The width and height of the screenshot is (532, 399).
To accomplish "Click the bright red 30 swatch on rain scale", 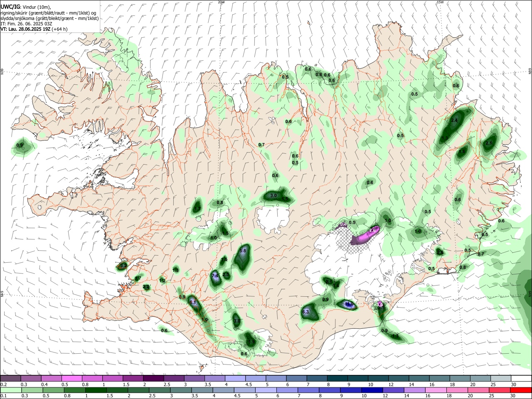I will point(521,390).
